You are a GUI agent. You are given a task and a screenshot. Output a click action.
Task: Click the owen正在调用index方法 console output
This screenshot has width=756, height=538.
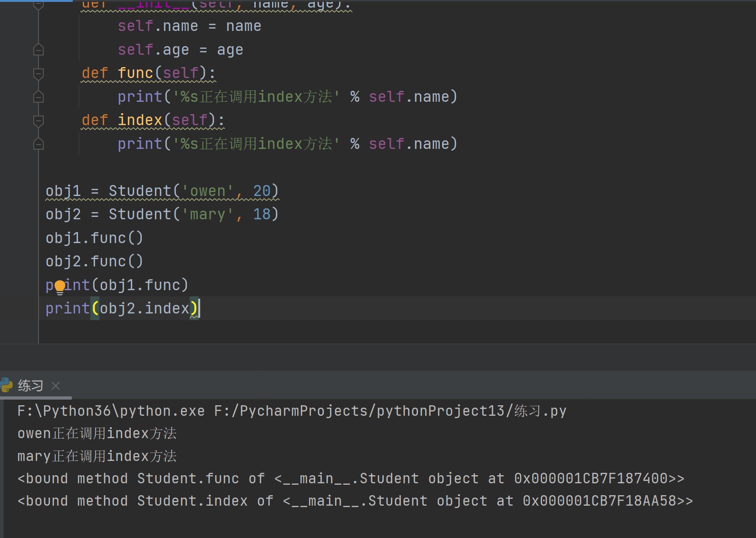[97, 433]
